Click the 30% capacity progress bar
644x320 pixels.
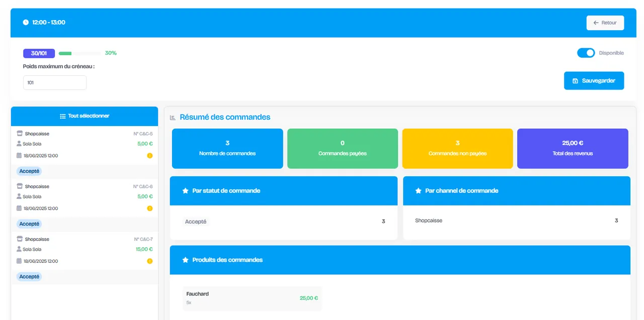79,53
